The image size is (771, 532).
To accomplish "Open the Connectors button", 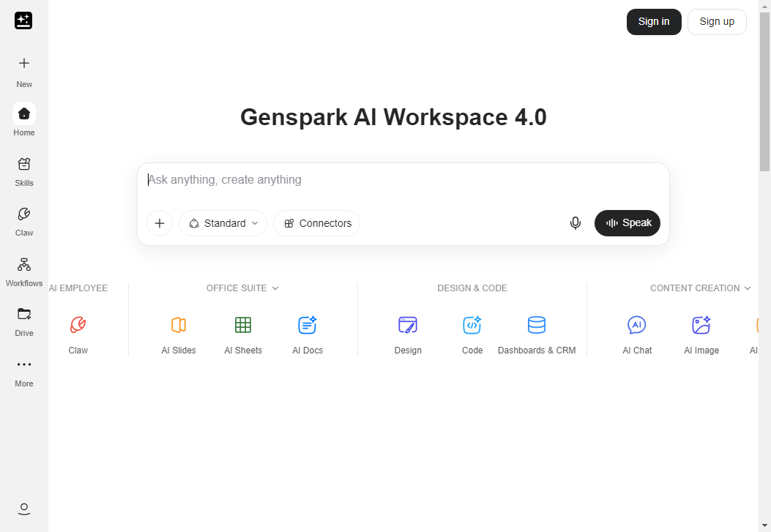I will point(316,223).
